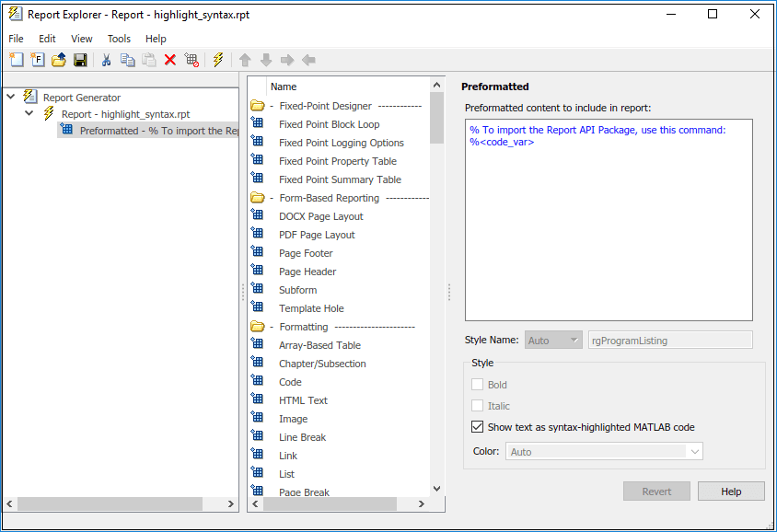The width and height of the screenshot is (777, 532).
Task: Click inside the preformatted content text area
Action: point(609,220)
